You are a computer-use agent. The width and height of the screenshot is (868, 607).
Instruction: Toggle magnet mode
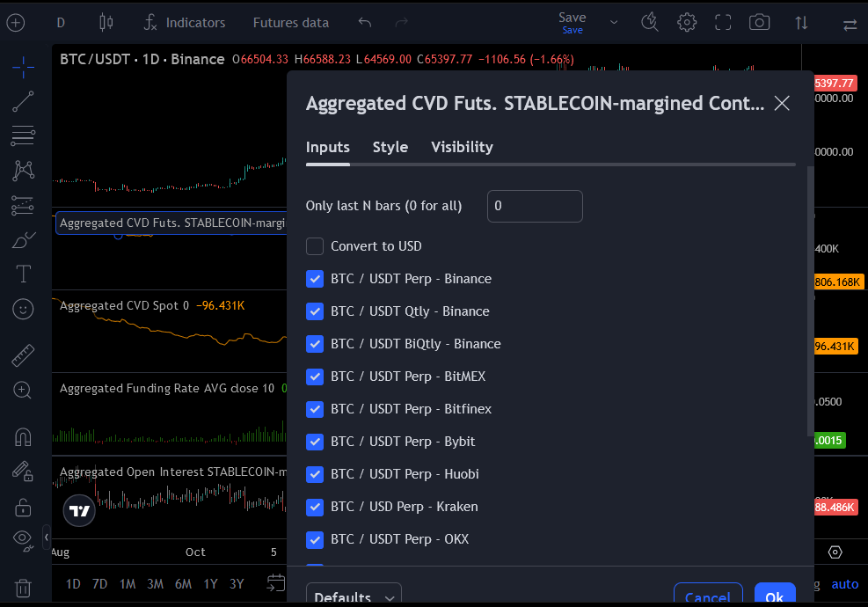click(23, 437)
